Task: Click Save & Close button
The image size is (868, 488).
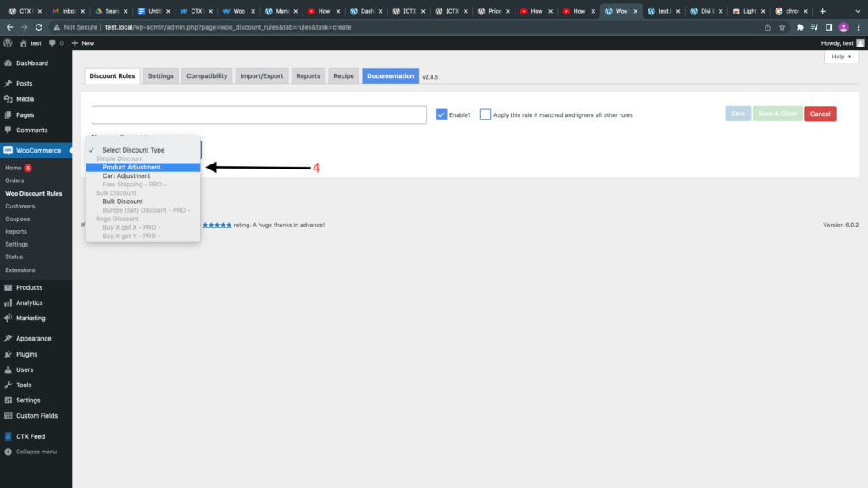Action: 777,114
